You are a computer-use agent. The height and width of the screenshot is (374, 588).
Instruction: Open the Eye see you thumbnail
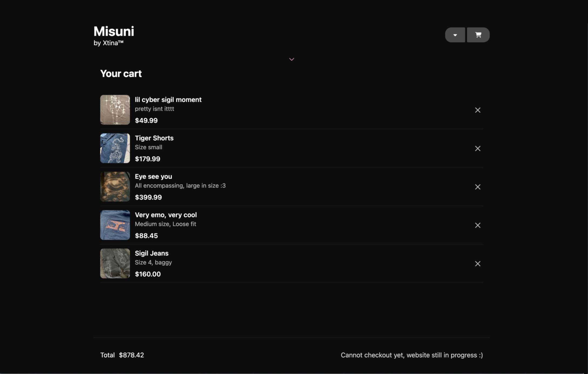pos(115,186)
